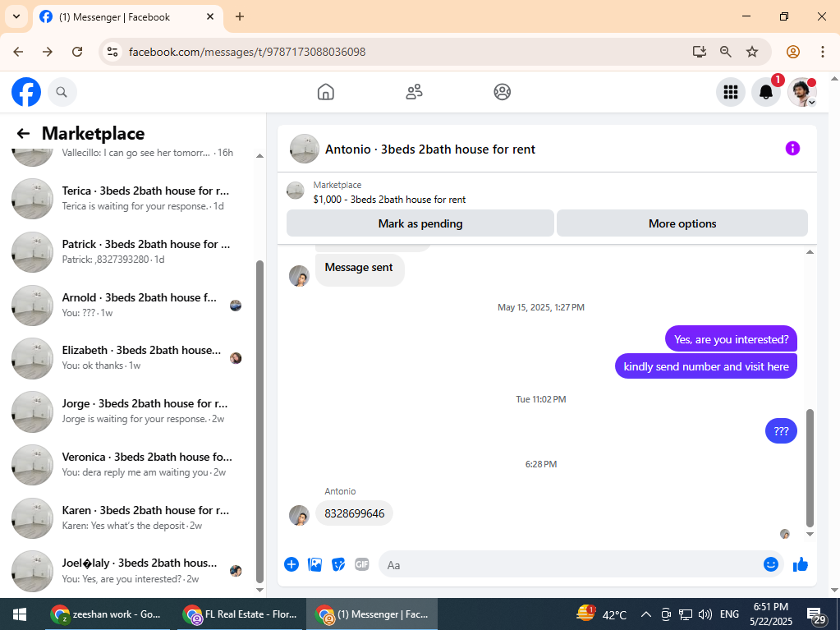
Task: Choose a sticker icon in composer
Action: (x=338, y=564)
